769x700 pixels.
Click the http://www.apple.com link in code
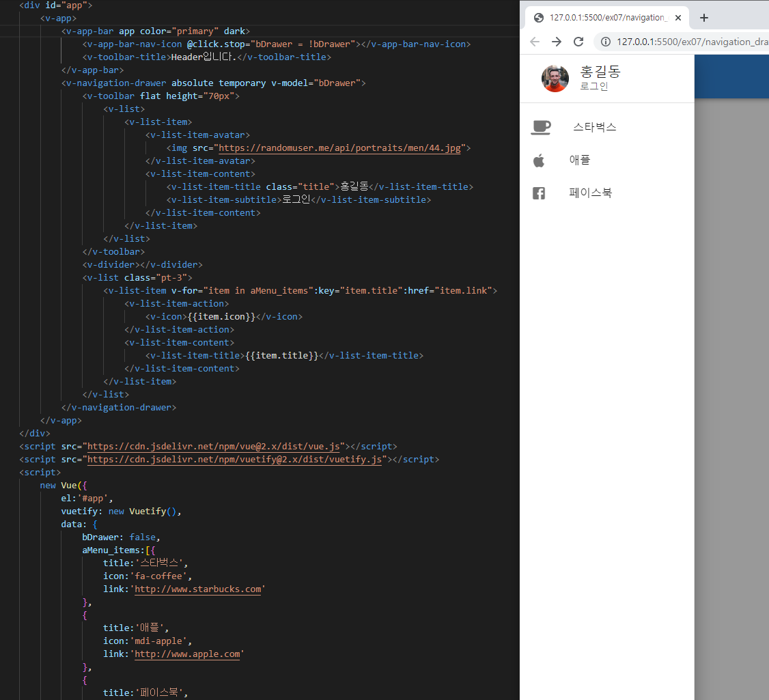pos(187,654)
